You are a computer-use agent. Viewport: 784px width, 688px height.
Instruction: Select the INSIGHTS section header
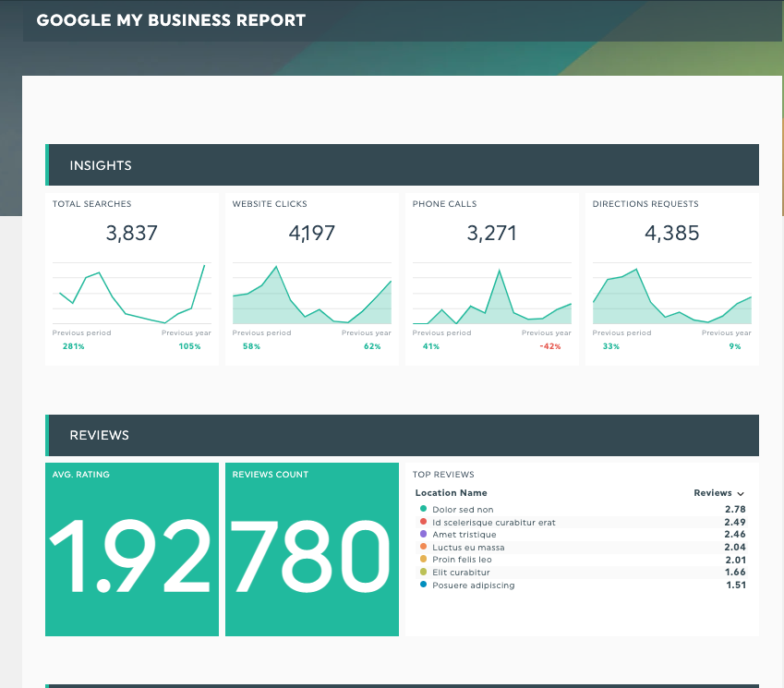coord(101,164)
